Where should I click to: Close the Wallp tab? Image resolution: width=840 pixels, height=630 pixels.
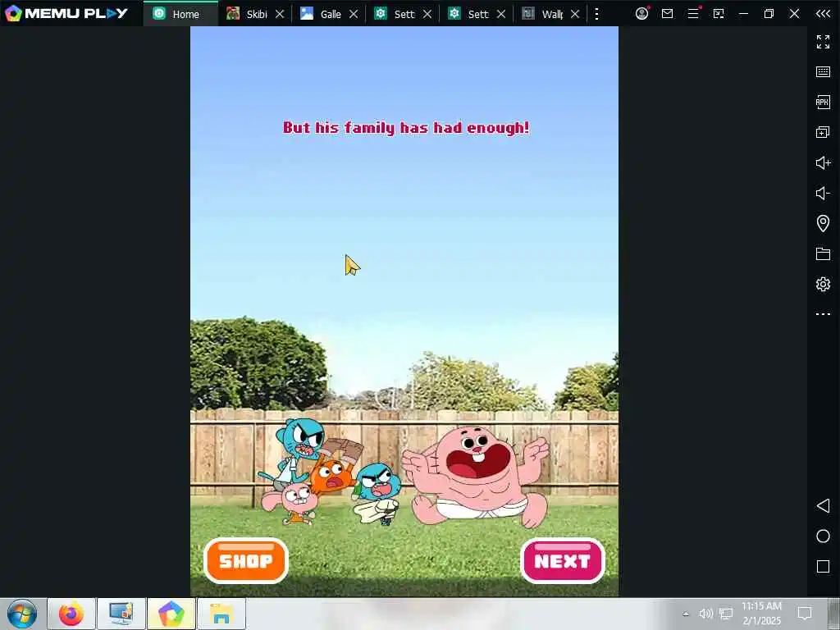point(575,14)
